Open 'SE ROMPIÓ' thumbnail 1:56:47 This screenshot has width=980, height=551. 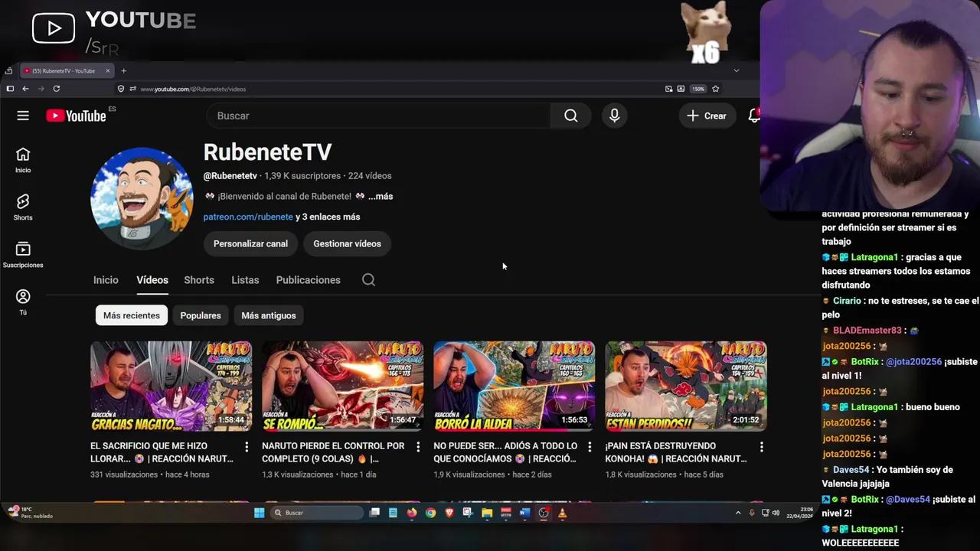click(342, 386)
